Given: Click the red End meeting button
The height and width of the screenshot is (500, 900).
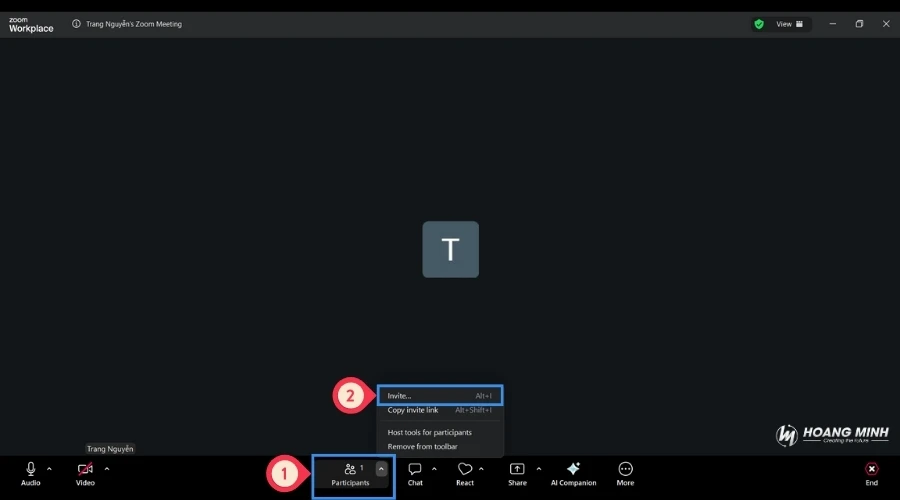Looking at the screenshot, I should pyautogui.click(x=871, y=469).
